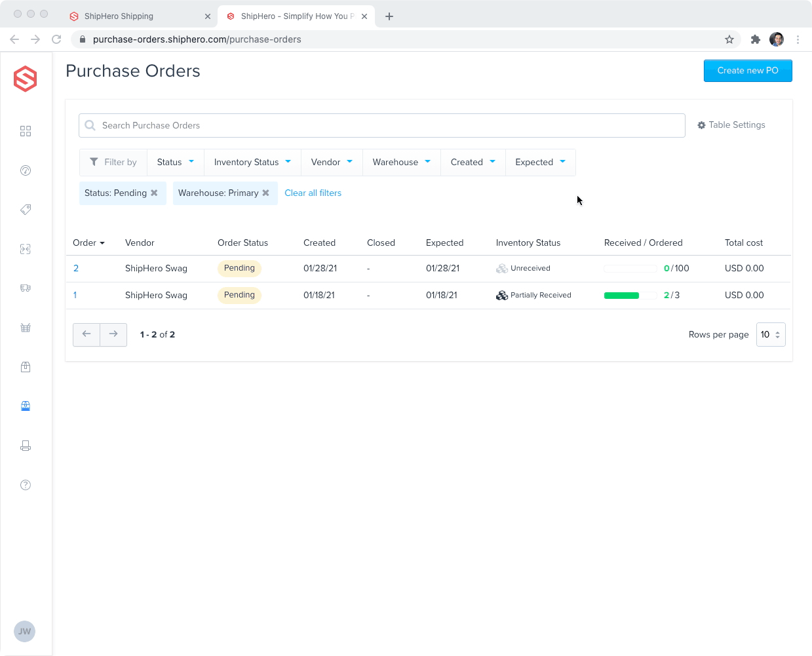Viewport: 812px width, 656px height.
Task: Open the price tag icon in sidebar
Action: [x=26, y=210]
